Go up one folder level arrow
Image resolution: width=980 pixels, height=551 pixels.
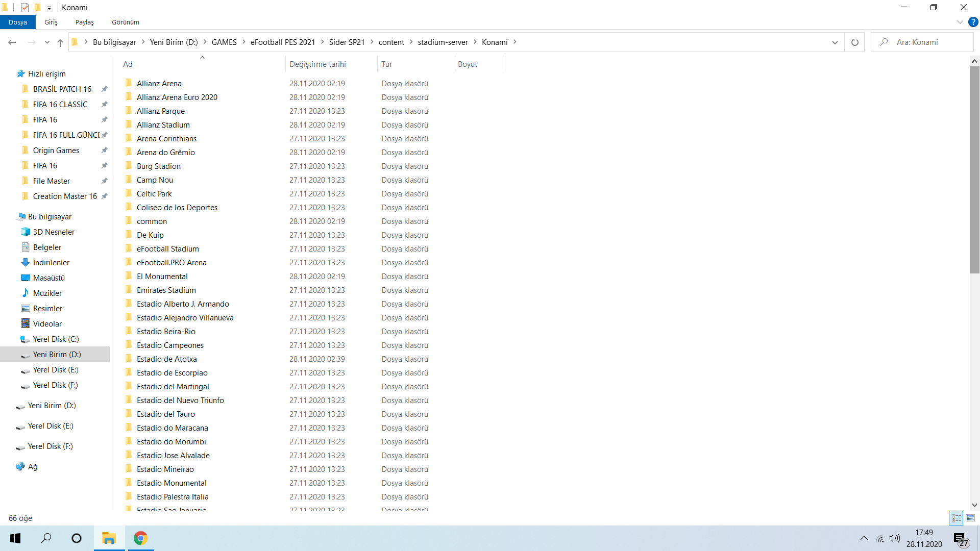click(x=60, y=42)
